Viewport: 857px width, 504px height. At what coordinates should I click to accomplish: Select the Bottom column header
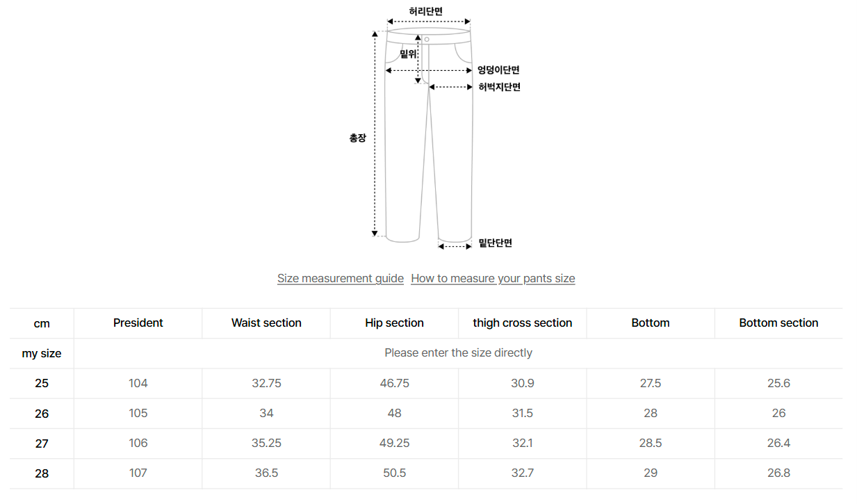pos(651,323)
